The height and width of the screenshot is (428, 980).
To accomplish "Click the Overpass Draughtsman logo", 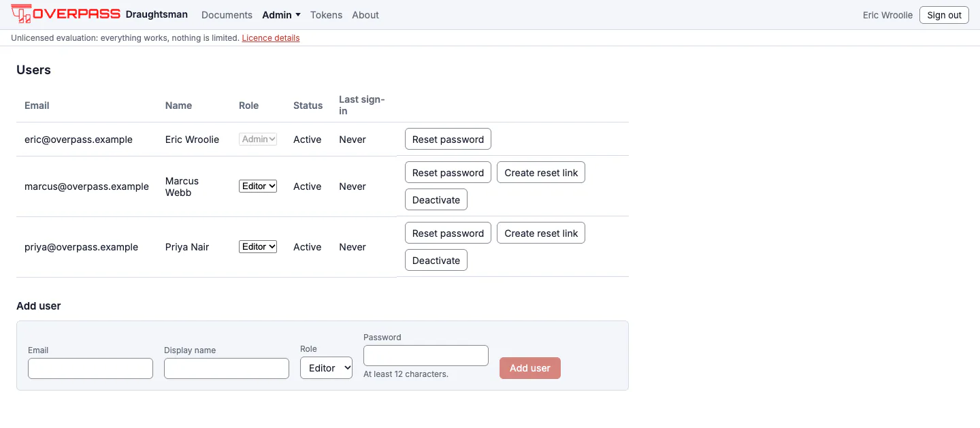I will 99,14.
